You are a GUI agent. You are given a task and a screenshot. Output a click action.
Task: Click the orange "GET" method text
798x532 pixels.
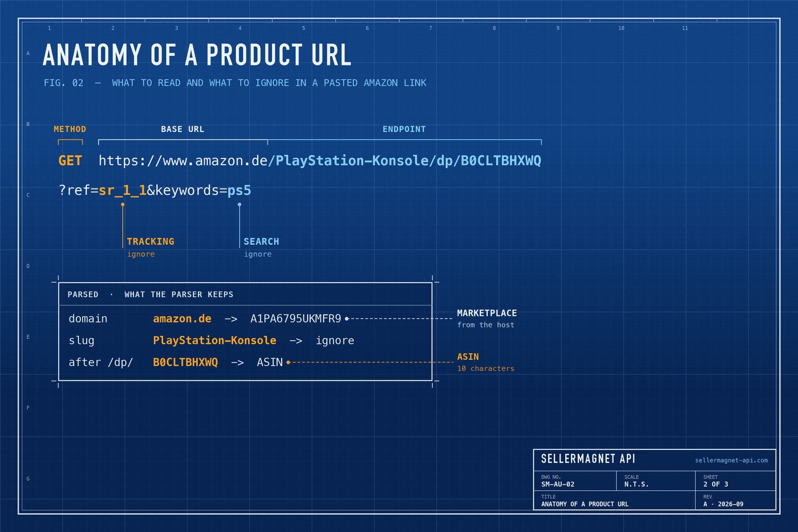click(x=70, y=161)
